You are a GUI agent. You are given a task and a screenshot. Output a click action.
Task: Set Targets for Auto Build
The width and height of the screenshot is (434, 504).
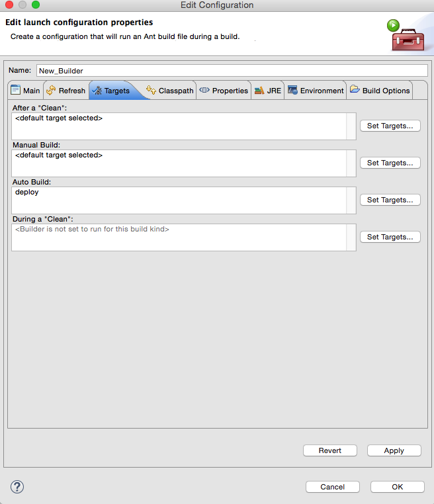pyautogui.click(x=390, y=200)
